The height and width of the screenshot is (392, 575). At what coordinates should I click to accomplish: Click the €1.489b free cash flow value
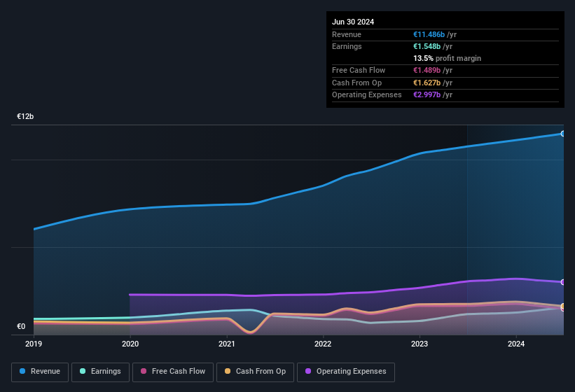427,70
